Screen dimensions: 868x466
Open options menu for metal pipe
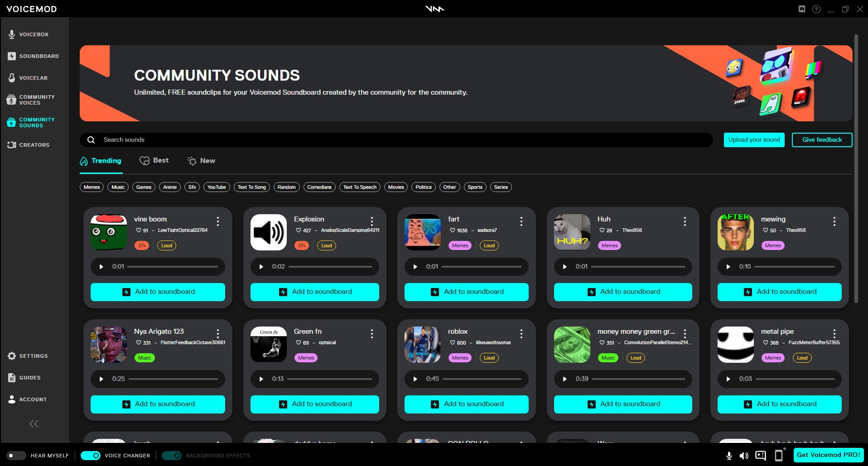point(834,334)
